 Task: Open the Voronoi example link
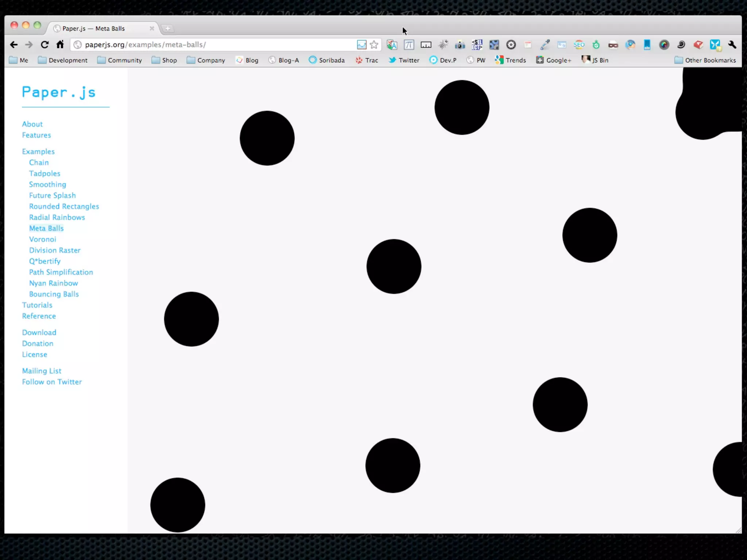[43, 239]
